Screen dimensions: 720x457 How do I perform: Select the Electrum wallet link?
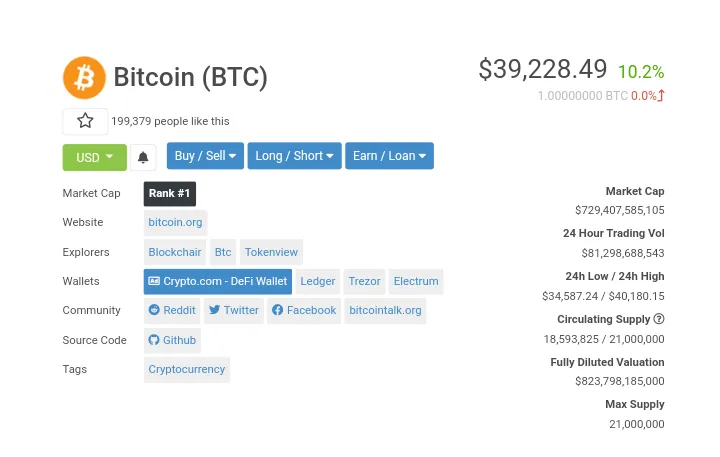pos(416,282)
